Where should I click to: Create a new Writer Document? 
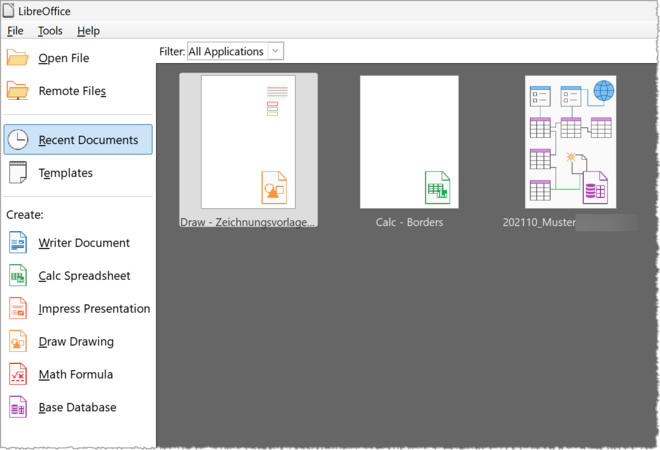pos(84,243)
